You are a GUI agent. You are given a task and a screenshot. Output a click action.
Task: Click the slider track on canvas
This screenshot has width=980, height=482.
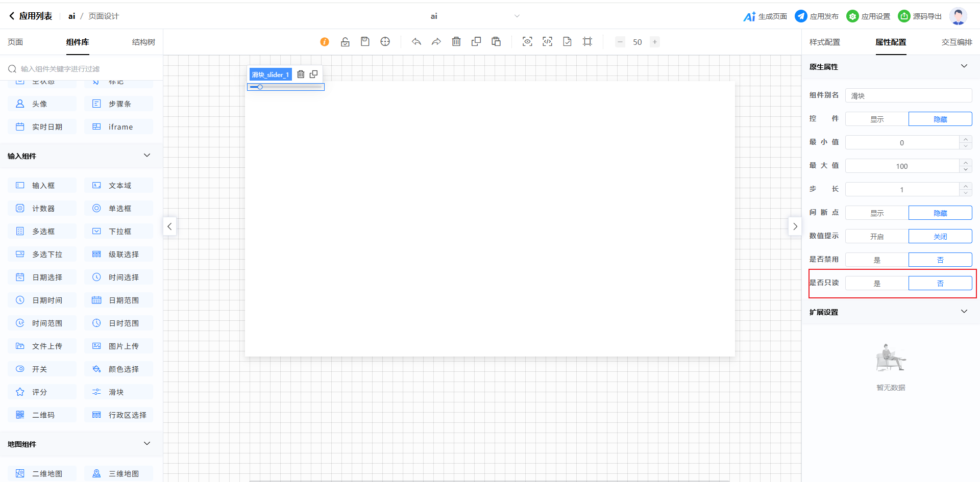291,87
